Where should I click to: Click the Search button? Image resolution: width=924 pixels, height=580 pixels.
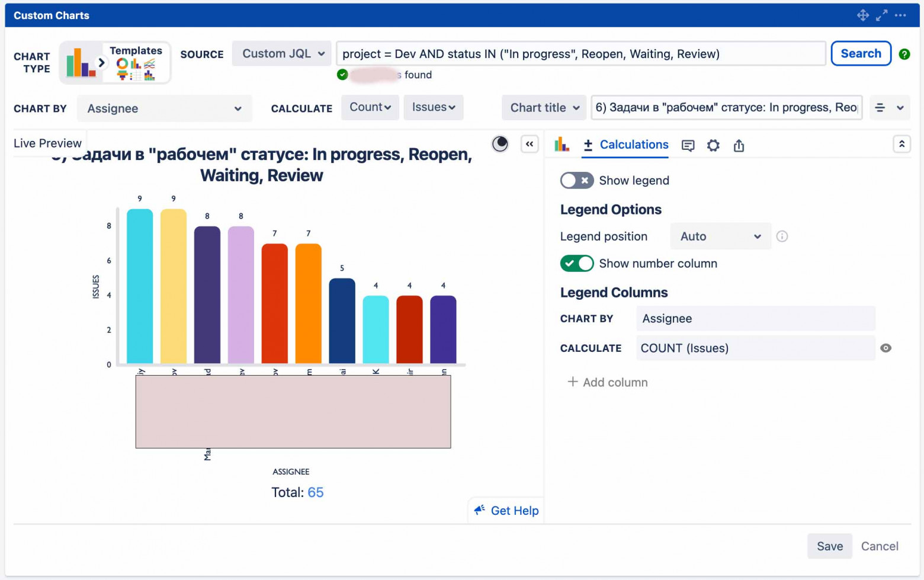[860, 54]
